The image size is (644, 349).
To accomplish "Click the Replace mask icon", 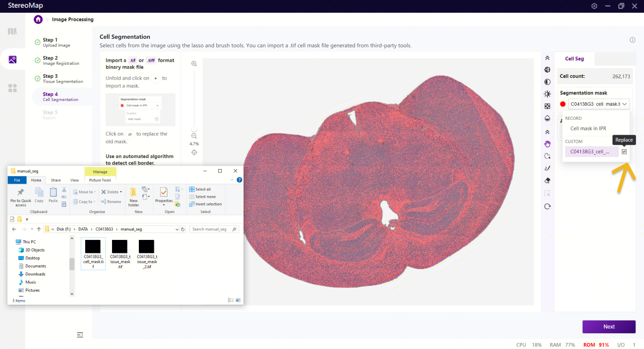I will click(x=624, y=152).
